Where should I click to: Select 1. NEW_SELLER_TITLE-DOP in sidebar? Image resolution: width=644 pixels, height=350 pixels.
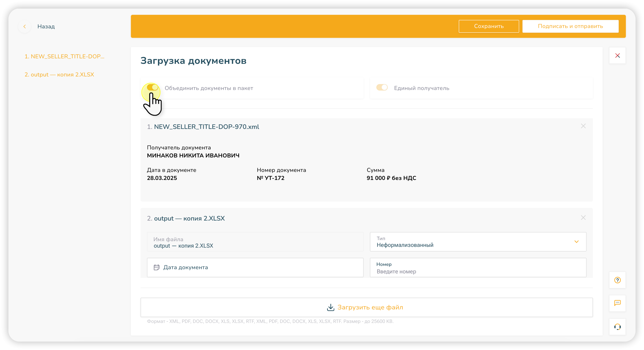pos(64,56)
